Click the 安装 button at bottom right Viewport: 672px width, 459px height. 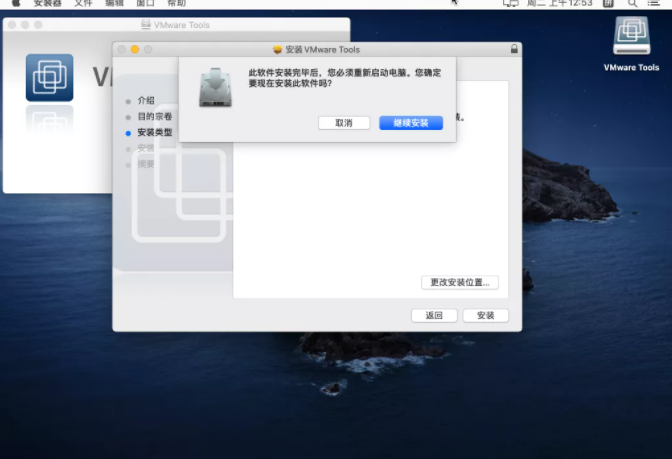(x=485, y=315)
